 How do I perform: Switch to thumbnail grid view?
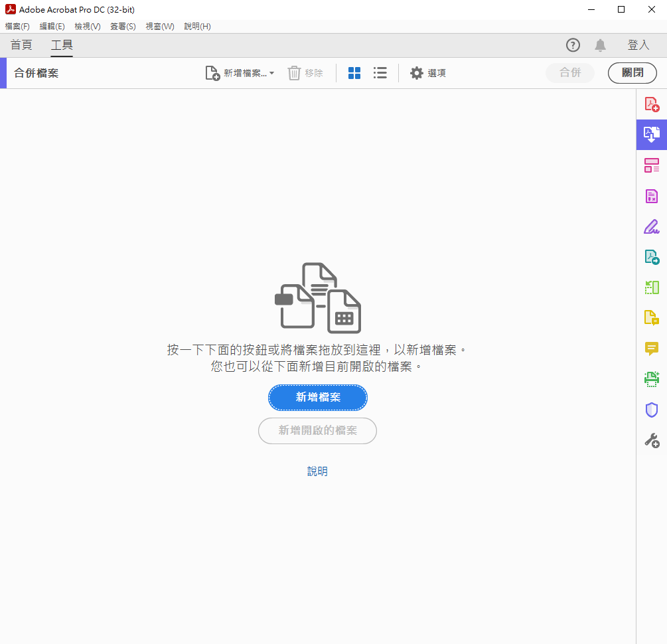click(x=354, y=73)
